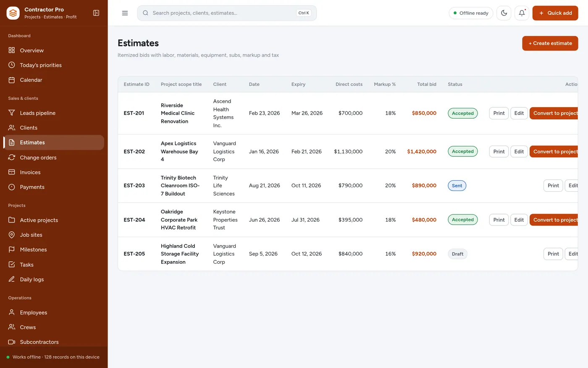Image resolution: width=588 pixels, height=368 pixels.
Task: Click Job sites map pin icon
Action: click(x=12, y=235)
